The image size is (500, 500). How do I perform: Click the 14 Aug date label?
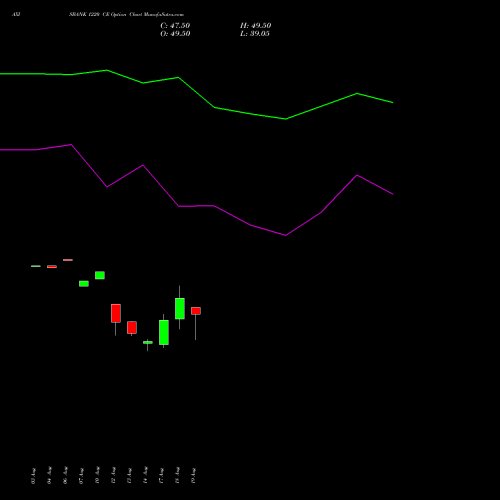pyautogui.click(x=145, y=476)
